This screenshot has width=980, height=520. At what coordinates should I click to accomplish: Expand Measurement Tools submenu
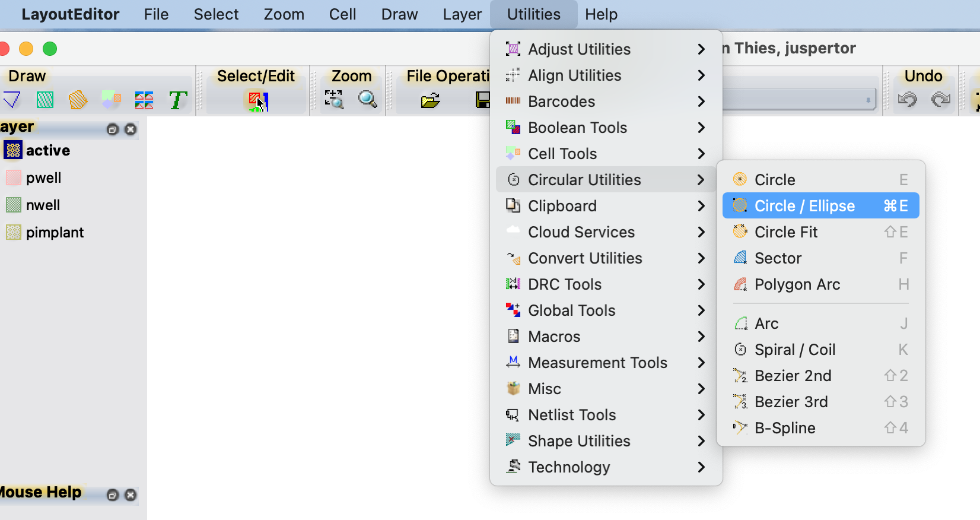(x=606, y=363)
